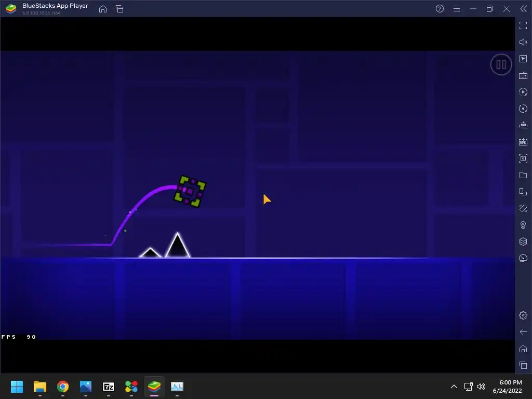This screenshot has height=399, width=532.
Task: Restore down the BlueStacks window
Action: coord(490,9)
